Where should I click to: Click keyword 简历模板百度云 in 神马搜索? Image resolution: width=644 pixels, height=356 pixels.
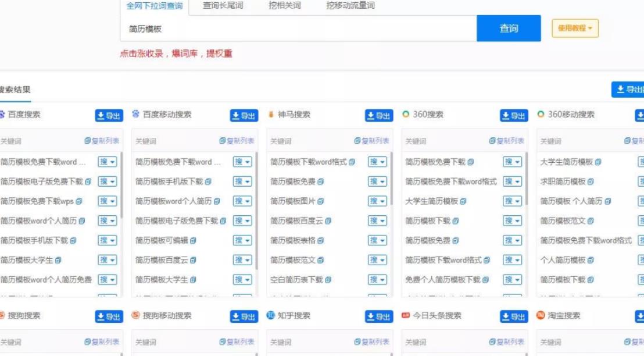(296, 221)
